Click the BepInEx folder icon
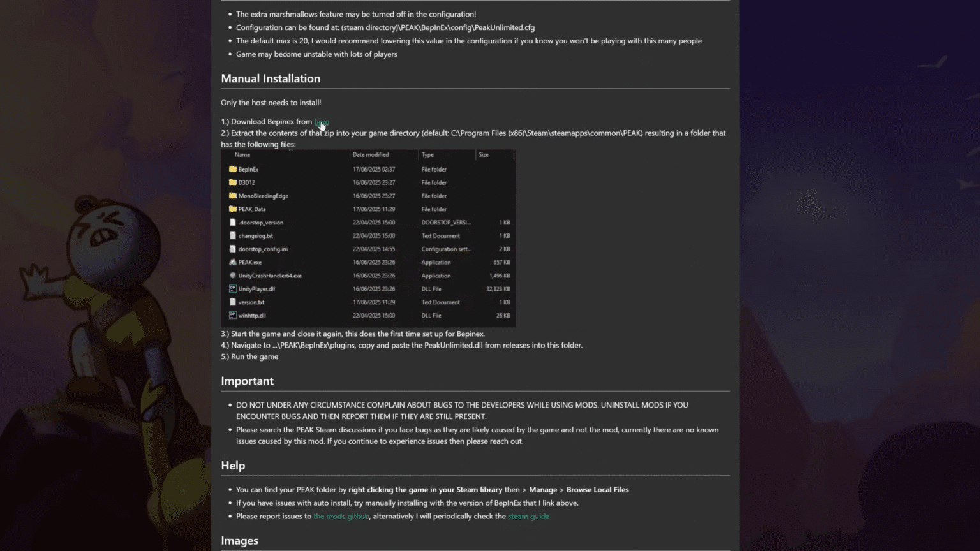The height and width of the screenshot is (551, 980). 233,169
